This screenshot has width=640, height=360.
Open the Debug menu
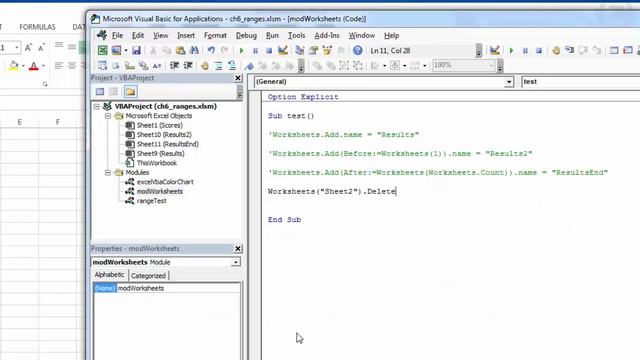[246, 36]
